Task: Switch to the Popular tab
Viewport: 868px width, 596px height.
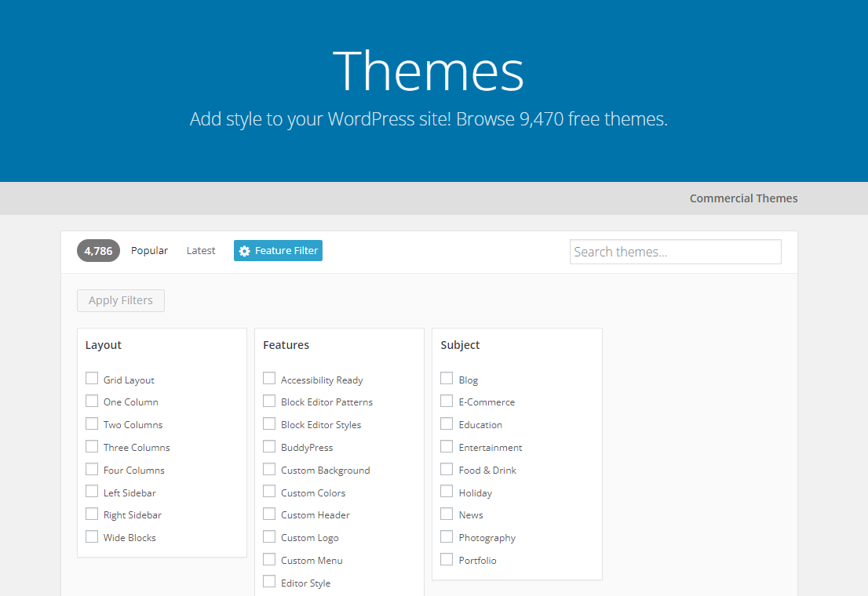Action: coord(149,250)
